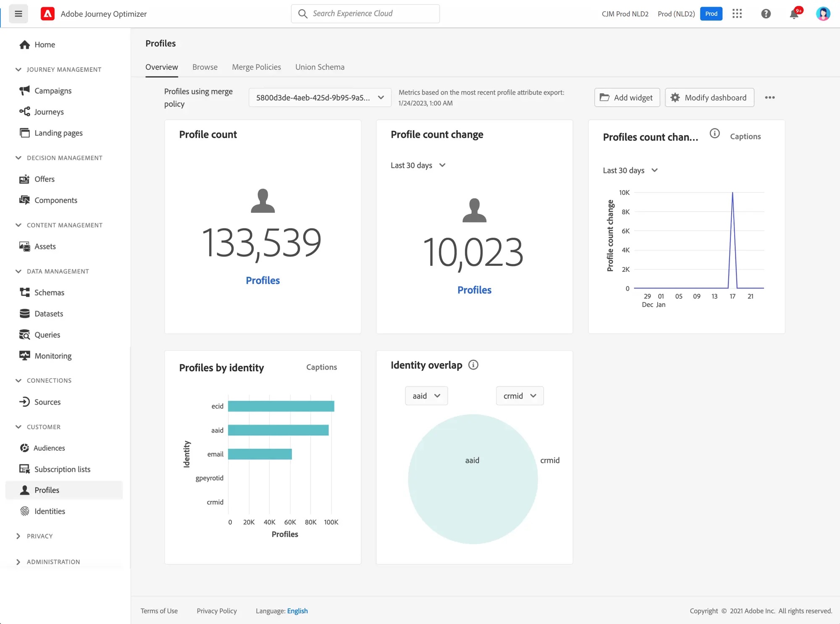Click the hamburger menu icon
The image size is (840, 624).
click(x=18, y=14)
